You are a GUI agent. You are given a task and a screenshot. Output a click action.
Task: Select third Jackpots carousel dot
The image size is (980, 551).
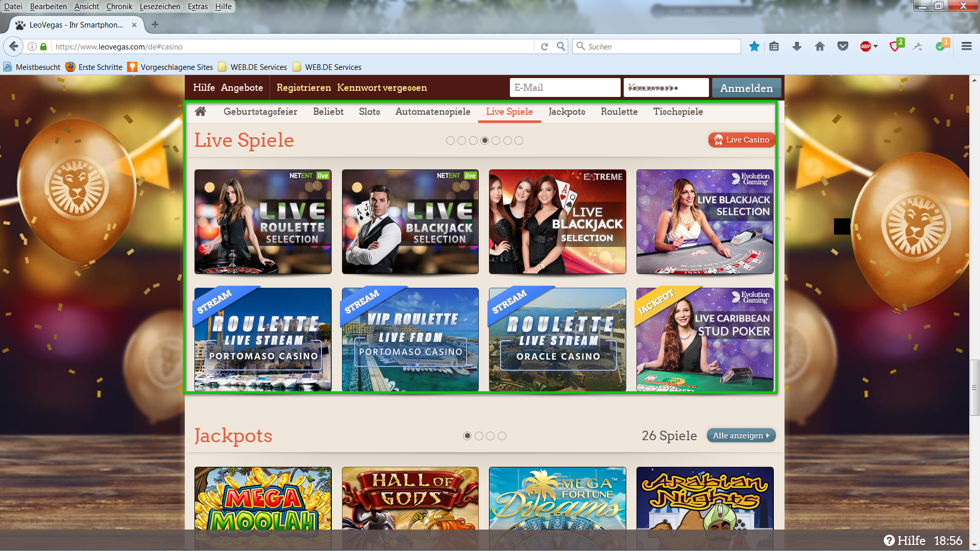(490, 436)
